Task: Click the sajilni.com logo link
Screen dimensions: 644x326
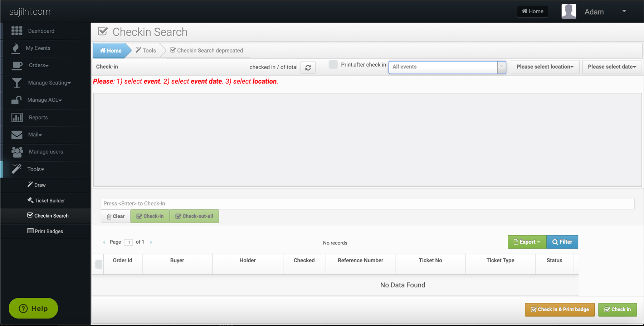Action: point(30,12)
